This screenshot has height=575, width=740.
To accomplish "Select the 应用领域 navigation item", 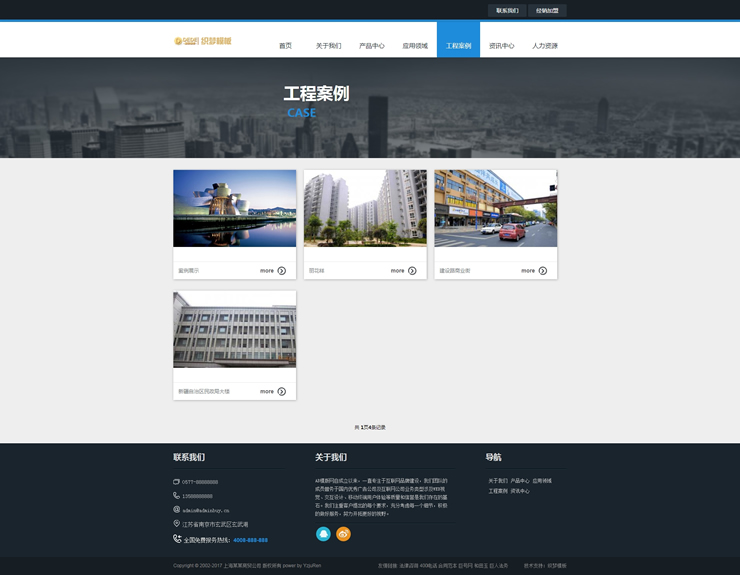I will 415,46.
